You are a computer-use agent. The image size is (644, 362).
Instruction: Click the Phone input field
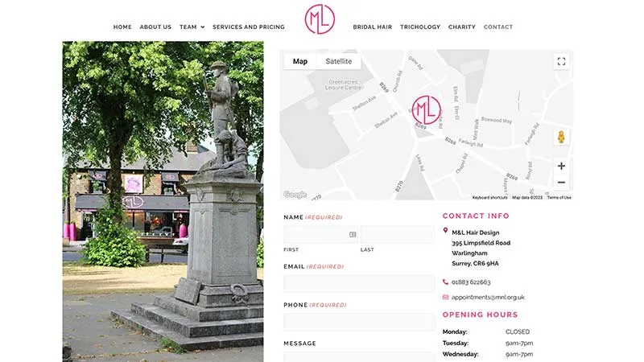(x=359, y=322)
